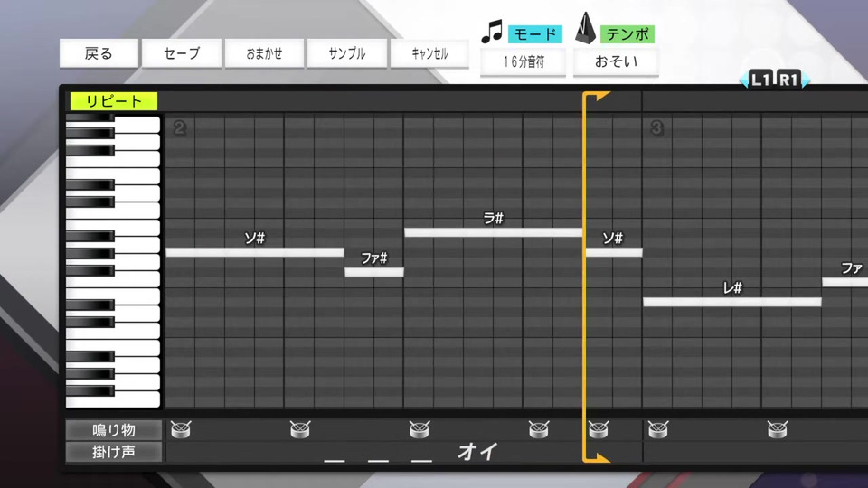Select the 掛け声 shout track label
This screenshot has width=868, height=488.
click(x=114, y=452)
